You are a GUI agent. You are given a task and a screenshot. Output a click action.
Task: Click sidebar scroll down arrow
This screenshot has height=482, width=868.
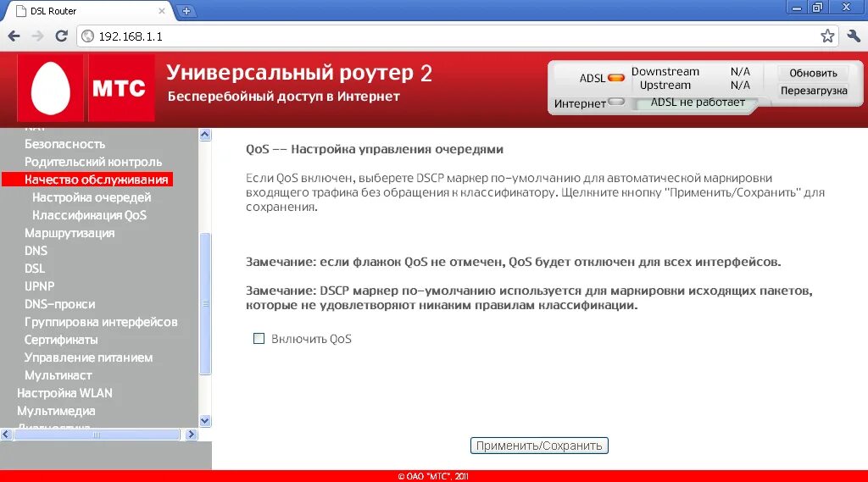(x=205, y=420)
